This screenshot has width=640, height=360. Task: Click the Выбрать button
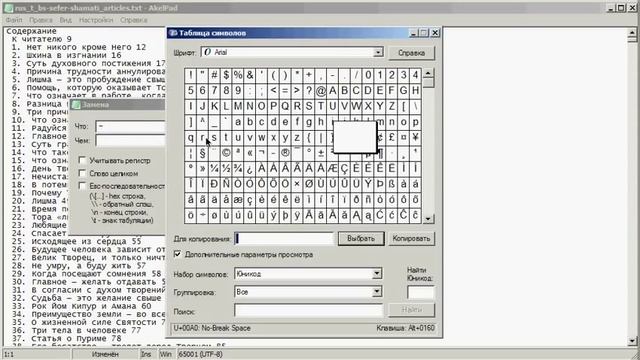coord(361,238)
